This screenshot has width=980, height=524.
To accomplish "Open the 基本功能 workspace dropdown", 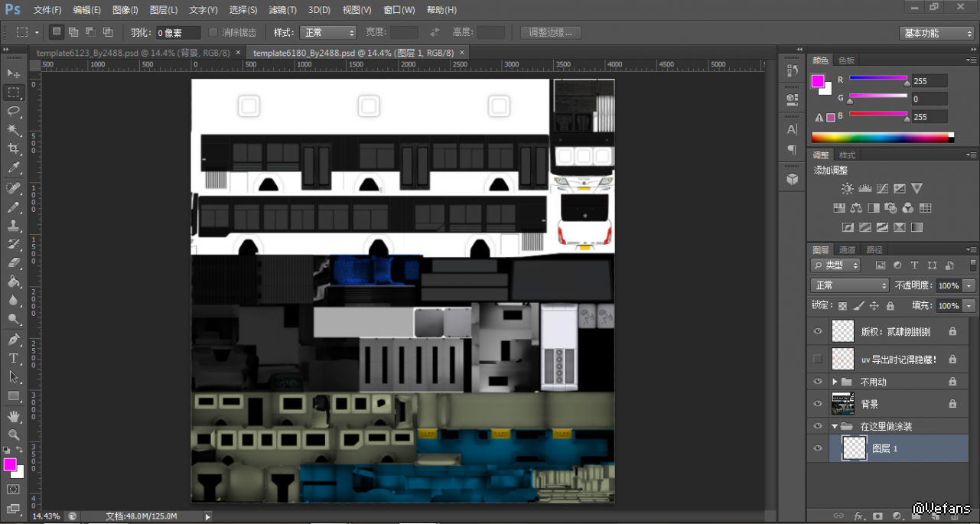I will coord(936,33).
